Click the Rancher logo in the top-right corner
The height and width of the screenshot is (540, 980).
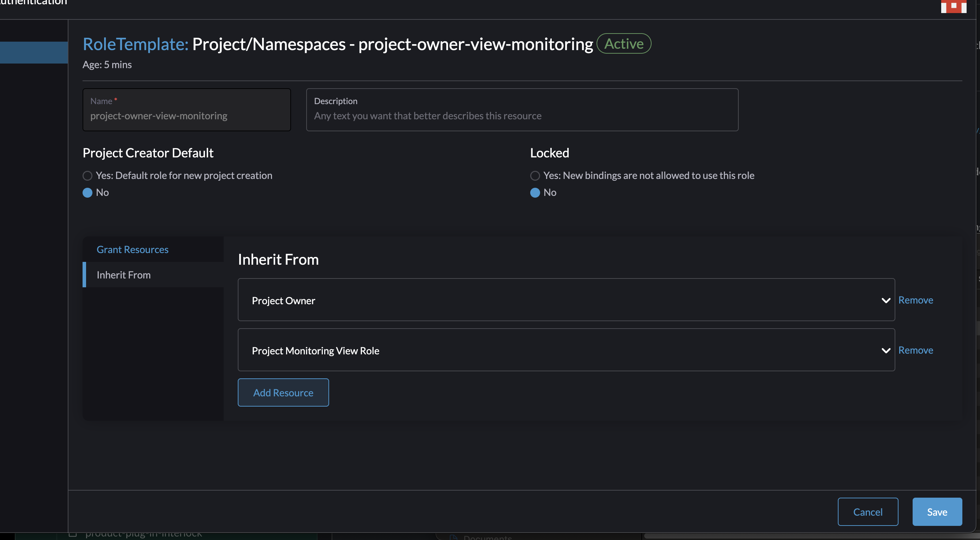(x=953, y=6)
